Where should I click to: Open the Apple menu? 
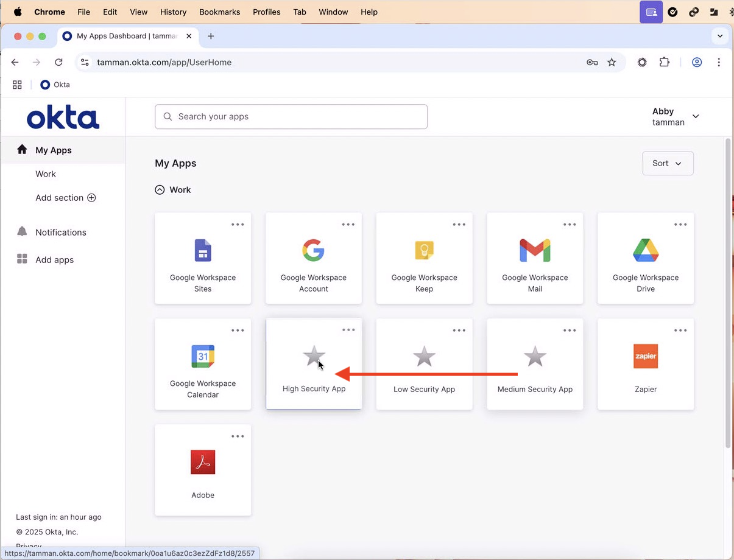[18, 12]
